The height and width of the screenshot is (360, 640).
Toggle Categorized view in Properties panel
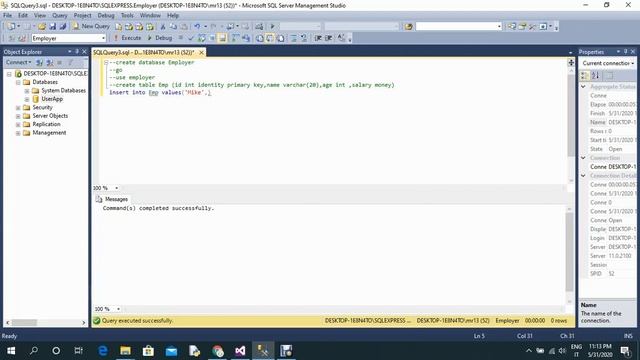click(x=584, y=76)
